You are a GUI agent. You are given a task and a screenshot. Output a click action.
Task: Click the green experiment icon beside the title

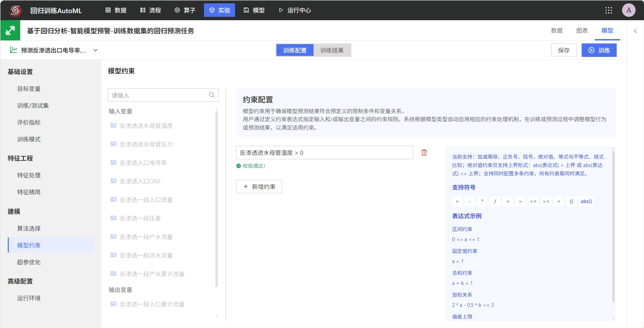(10, 31)
